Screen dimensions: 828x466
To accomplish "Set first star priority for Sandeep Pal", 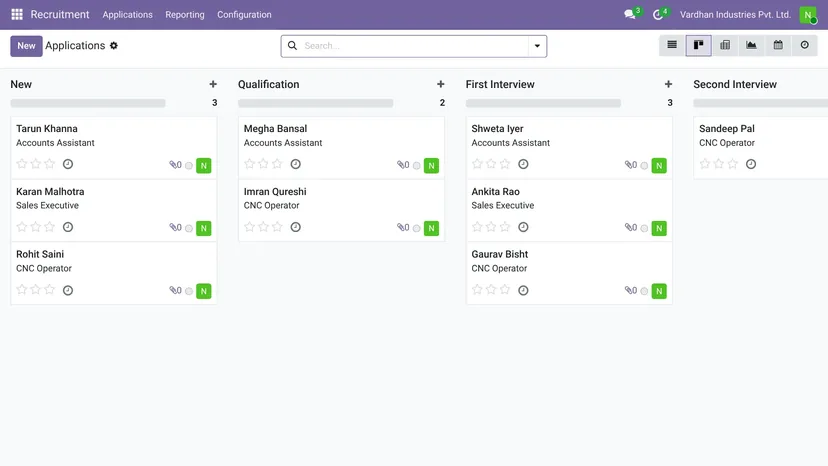I will tap(704, 164).
